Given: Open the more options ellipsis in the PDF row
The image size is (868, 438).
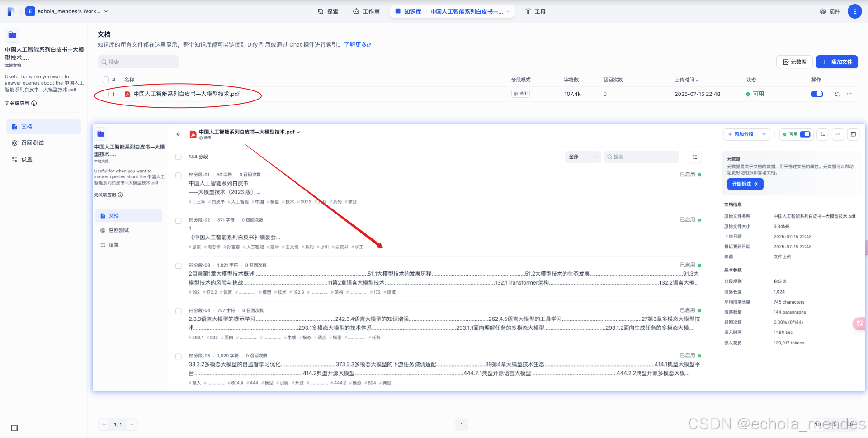Looking at the screenshot, I should coord(849,94).
